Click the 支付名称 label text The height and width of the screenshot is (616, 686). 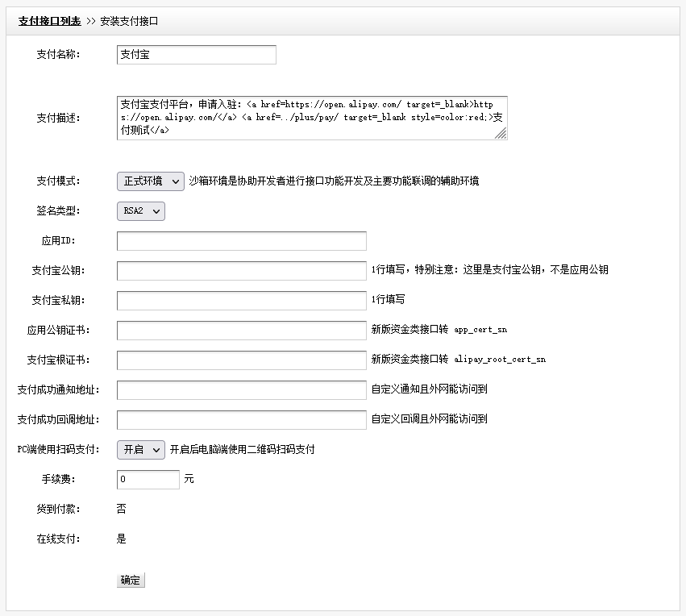pyautogui.click(x=58, y=55)
